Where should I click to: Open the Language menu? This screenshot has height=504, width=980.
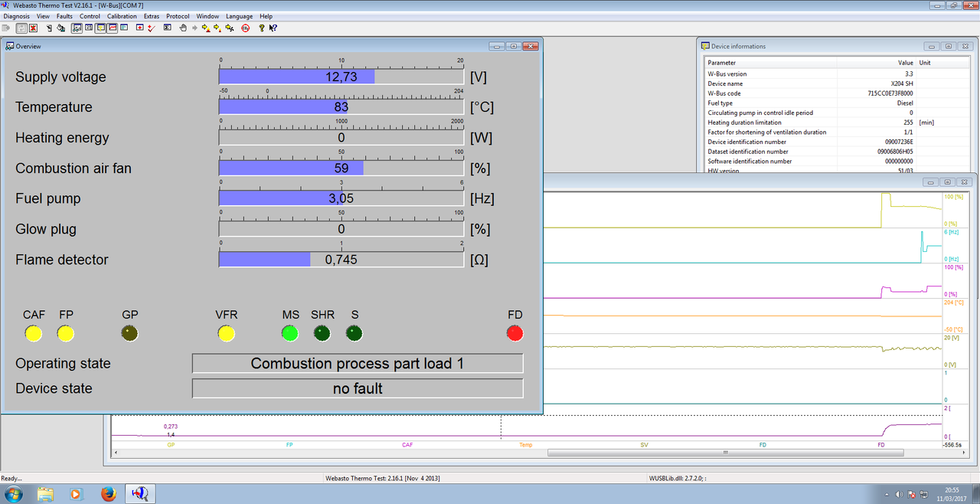point(239,16)
